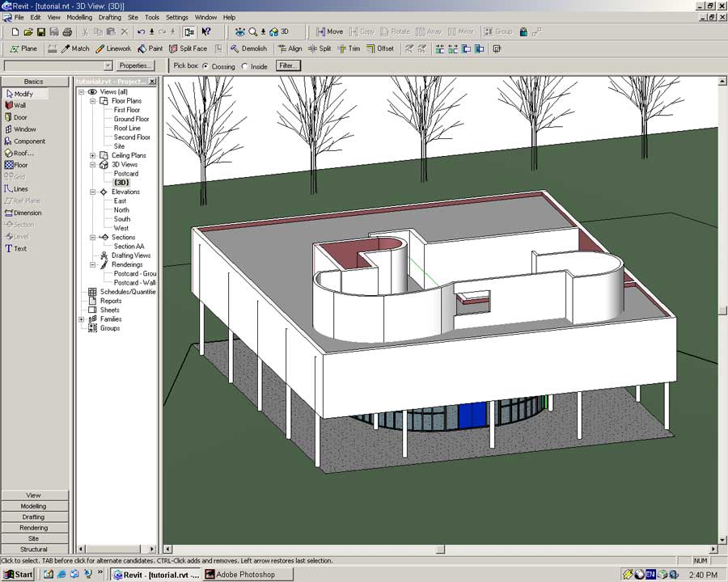
Task: Open the Modelling menu
Action: click(x=79, y=17)
